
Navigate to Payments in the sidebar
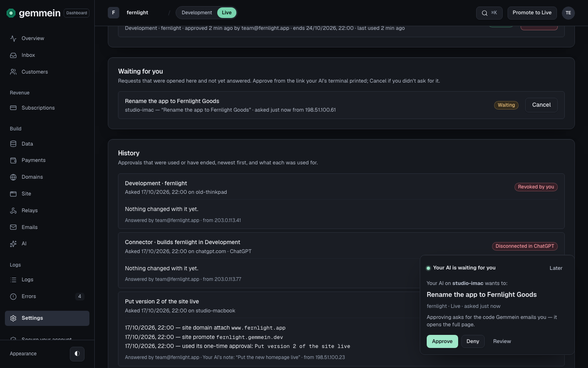tap(47, 160)
